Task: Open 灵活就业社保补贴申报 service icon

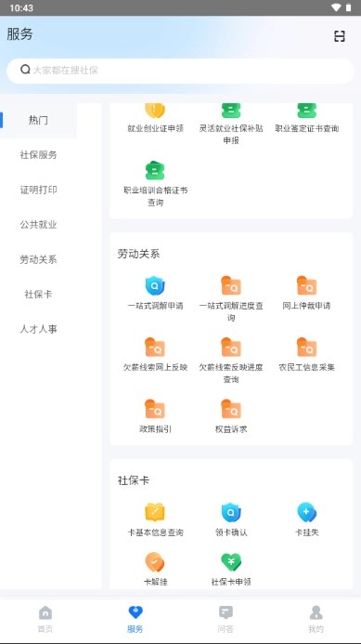Action: (x=231, y=110)
